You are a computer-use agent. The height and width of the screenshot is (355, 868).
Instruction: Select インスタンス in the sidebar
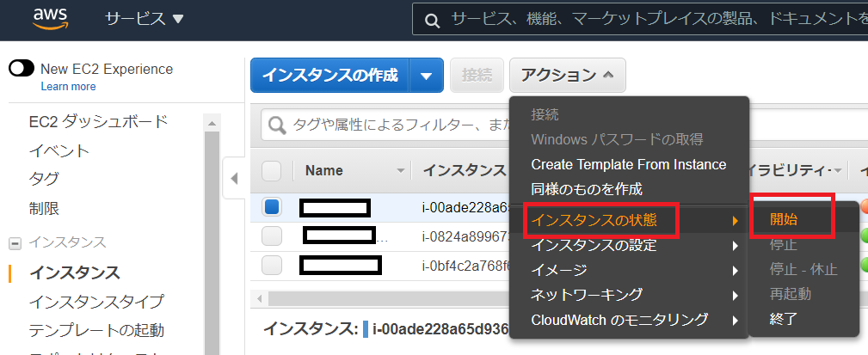pos(75,272)
